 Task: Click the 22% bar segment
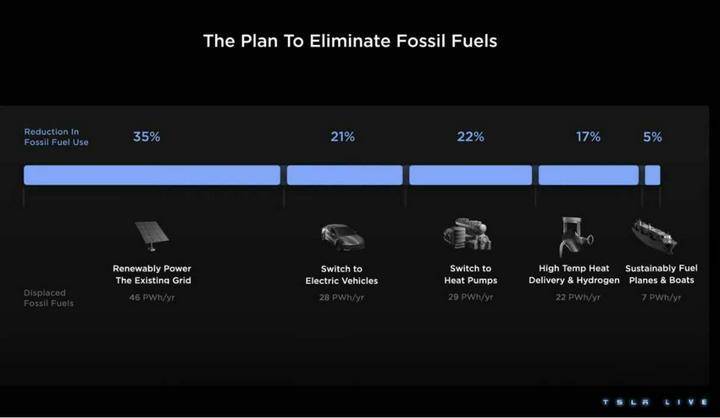coord(471,175)
